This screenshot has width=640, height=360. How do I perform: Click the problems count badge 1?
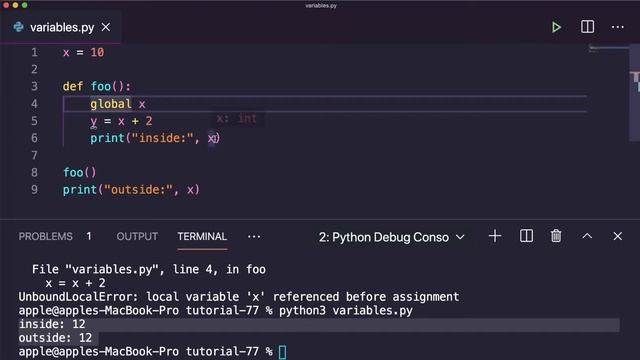point(89,236)
